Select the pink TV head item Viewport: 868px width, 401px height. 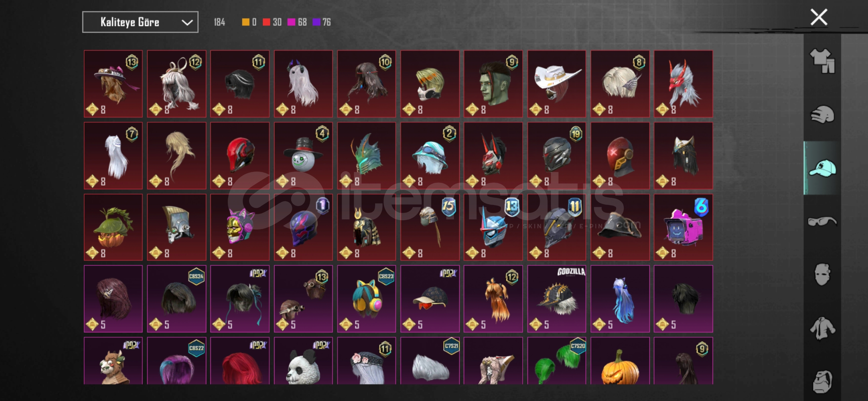tap(683, 227)
